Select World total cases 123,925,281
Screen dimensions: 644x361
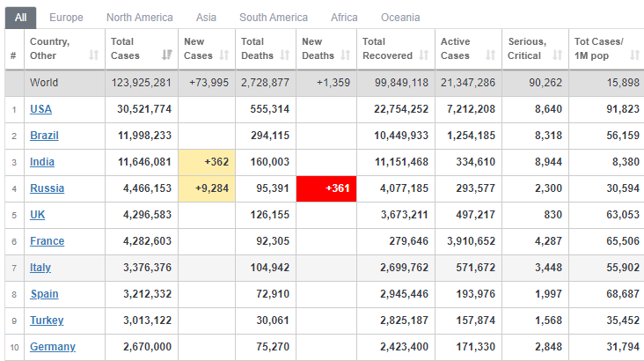142,83
